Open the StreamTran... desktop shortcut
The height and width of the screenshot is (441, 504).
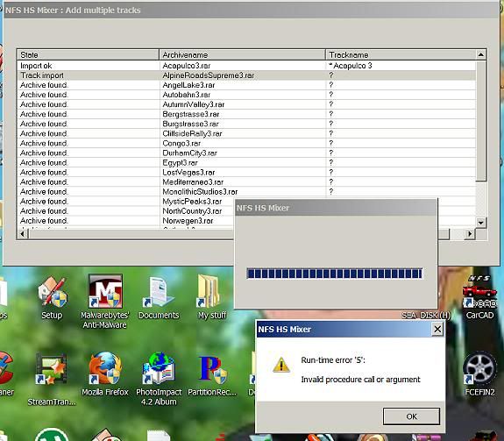[52, 380]
